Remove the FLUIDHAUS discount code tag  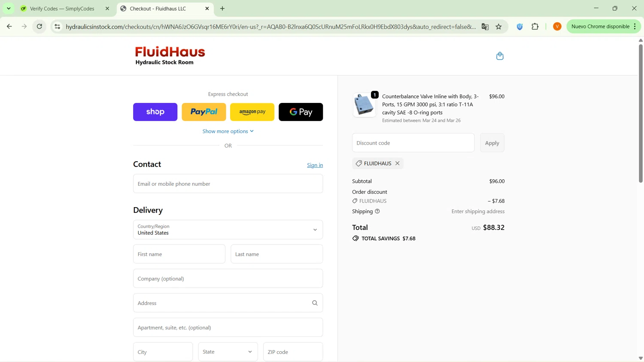coord(398,163)
